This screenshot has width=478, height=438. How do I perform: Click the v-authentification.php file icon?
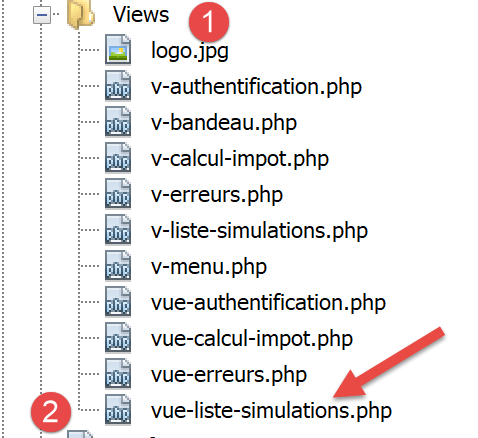(118, 86)
